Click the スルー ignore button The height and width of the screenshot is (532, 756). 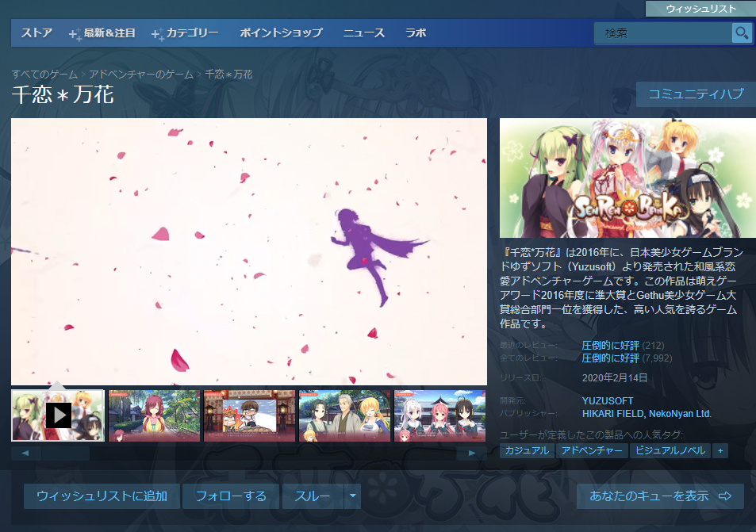(313, 496)
